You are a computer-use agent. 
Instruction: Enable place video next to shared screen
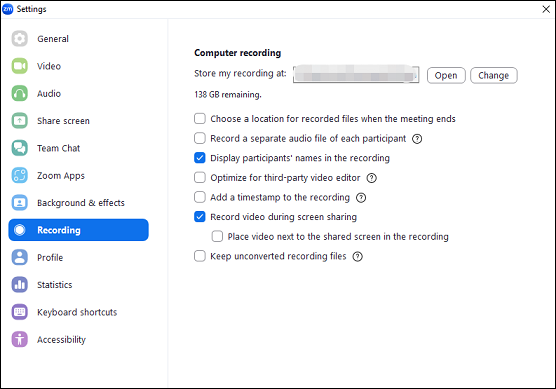[217, 236]
